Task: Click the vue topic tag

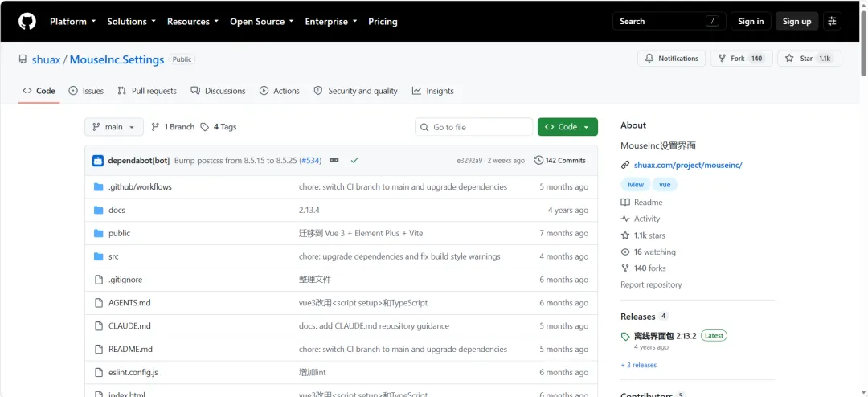Action: [x=665, y=185]
